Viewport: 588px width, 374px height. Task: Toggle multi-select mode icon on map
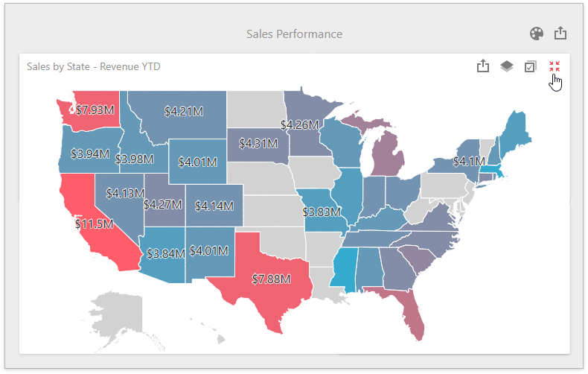click(x=530, y=66)
